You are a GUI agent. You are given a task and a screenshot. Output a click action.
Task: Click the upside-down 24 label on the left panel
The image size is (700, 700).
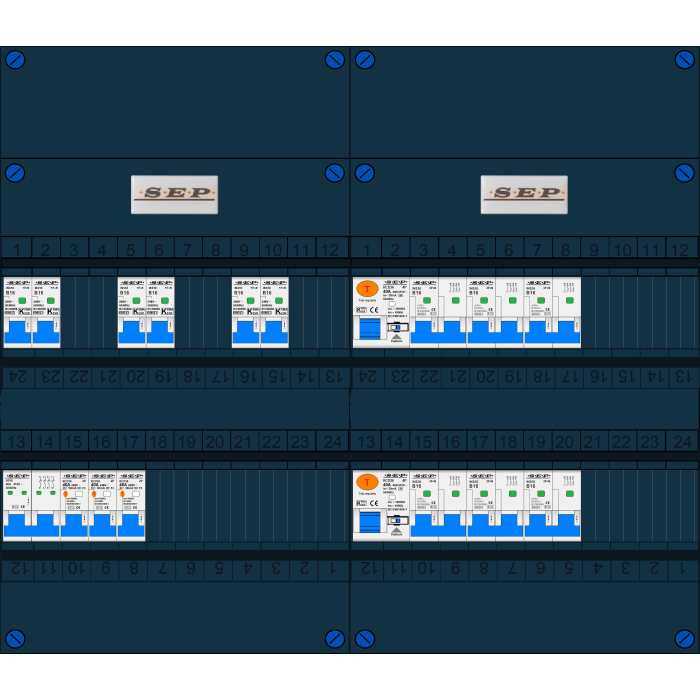click(17, 377)
